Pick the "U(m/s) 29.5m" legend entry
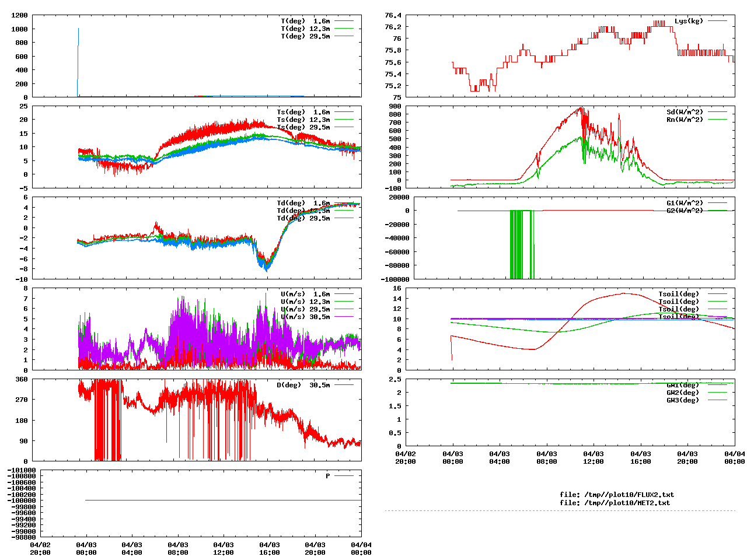The image size is (747, 560). 305,309
